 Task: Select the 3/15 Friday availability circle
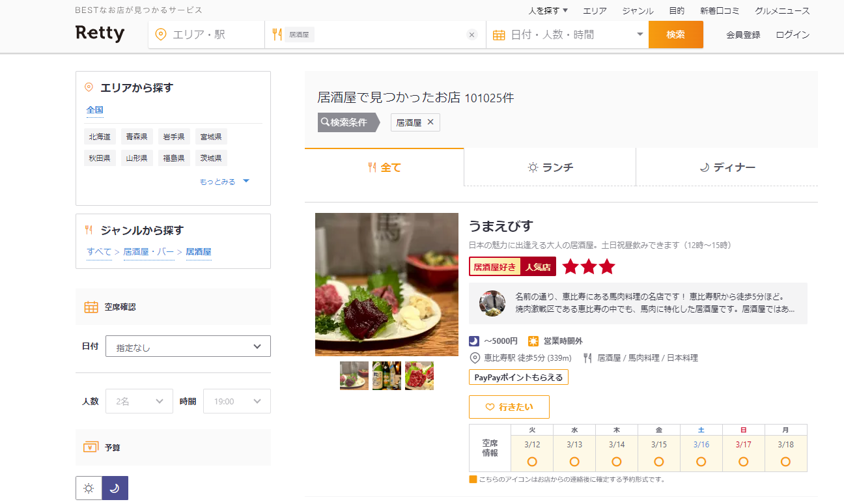click(659, 462)
